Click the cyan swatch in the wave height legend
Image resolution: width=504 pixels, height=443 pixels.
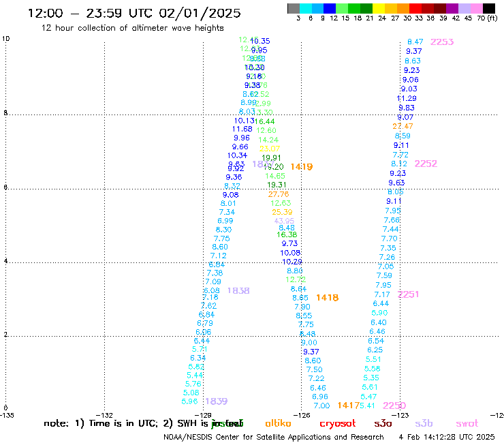(x=306, y=8)
